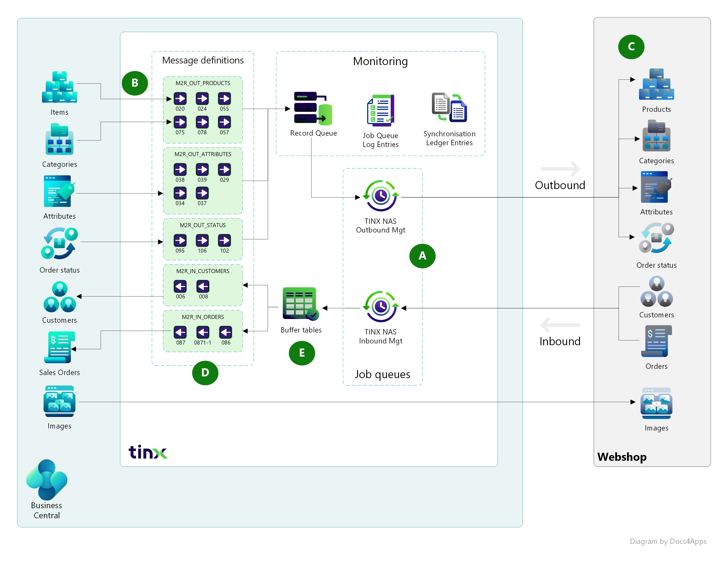Open the Buffer tables icon
The image size is (728, 563).
[x=301, y=304]
